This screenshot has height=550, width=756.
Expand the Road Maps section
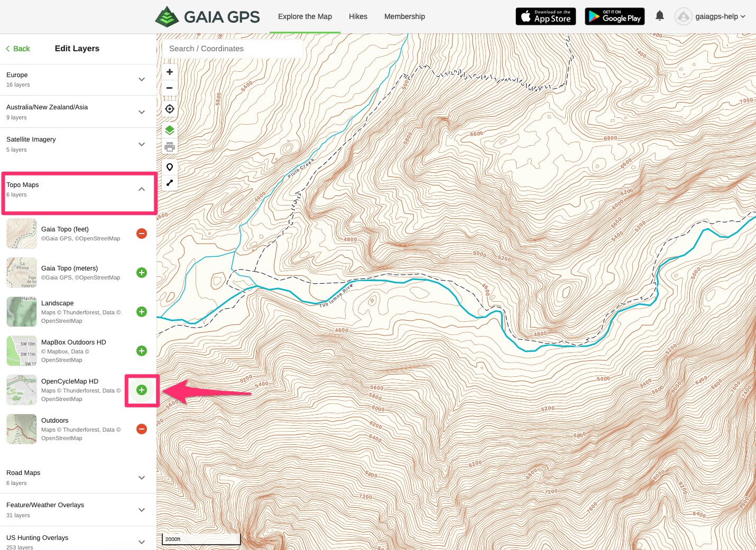78,478
